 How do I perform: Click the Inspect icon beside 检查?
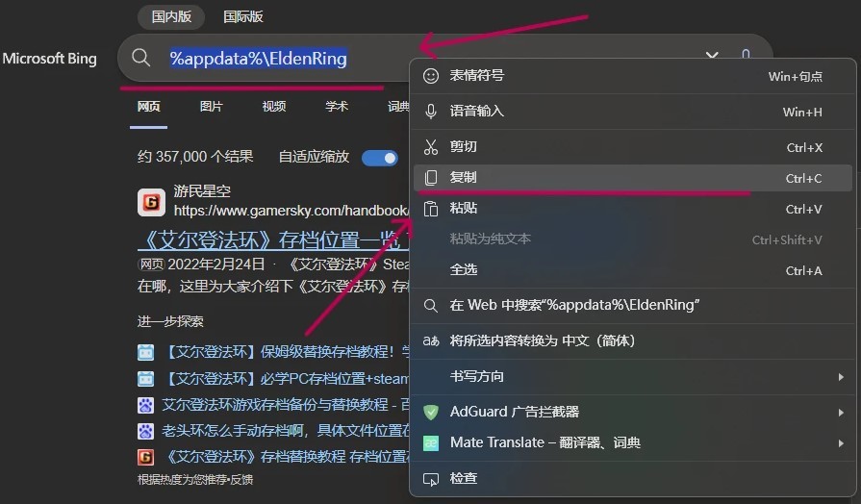coord(431,479)
